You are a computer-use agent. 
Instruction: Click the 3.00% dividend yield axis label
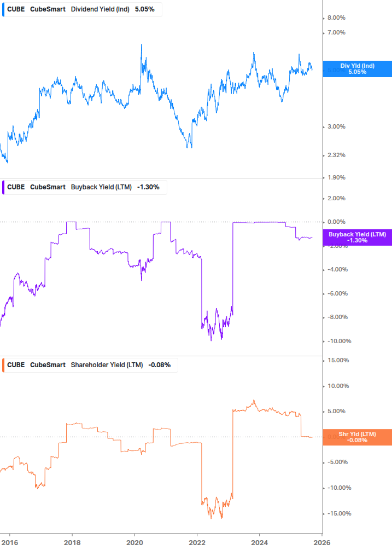click(x=336, y=126)
